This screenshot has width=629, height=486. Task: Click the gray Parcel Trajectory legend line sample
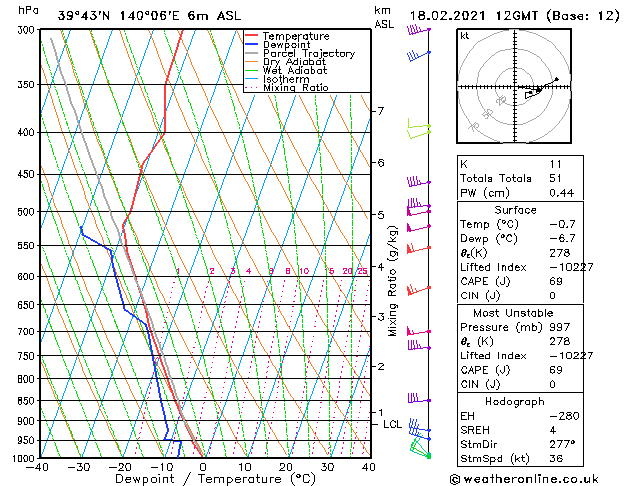click(252, 53)
